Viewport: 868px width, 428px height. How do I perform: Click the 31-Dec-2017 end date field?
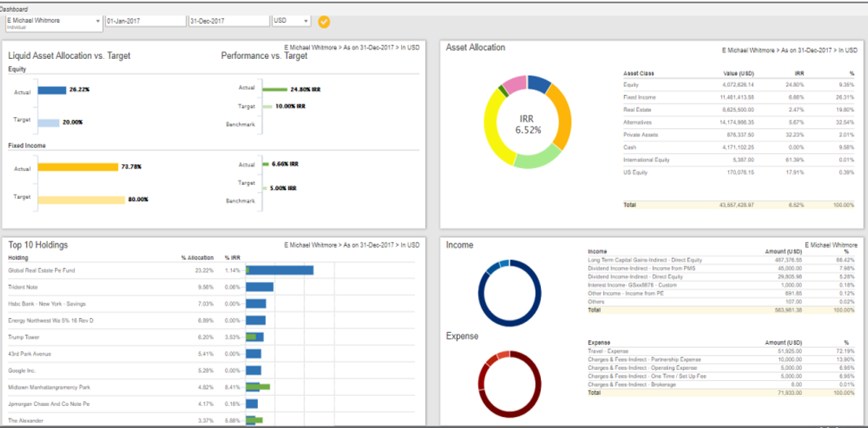pyautogui.click(x=228, y=21)
